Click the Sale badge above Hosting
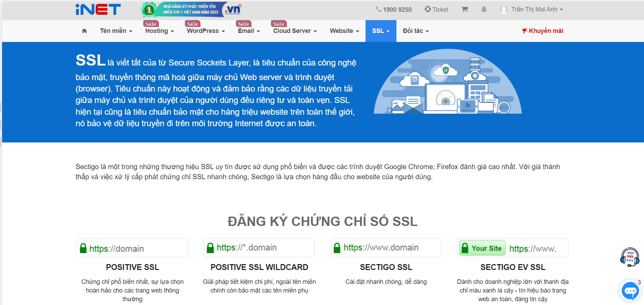 151,24
